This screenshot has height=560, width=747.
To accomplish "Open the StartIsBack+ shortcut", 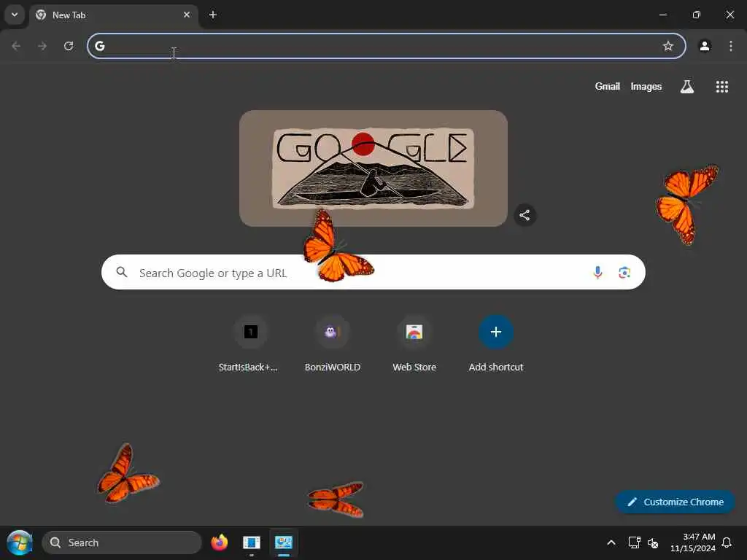I will tap(251, 344).
